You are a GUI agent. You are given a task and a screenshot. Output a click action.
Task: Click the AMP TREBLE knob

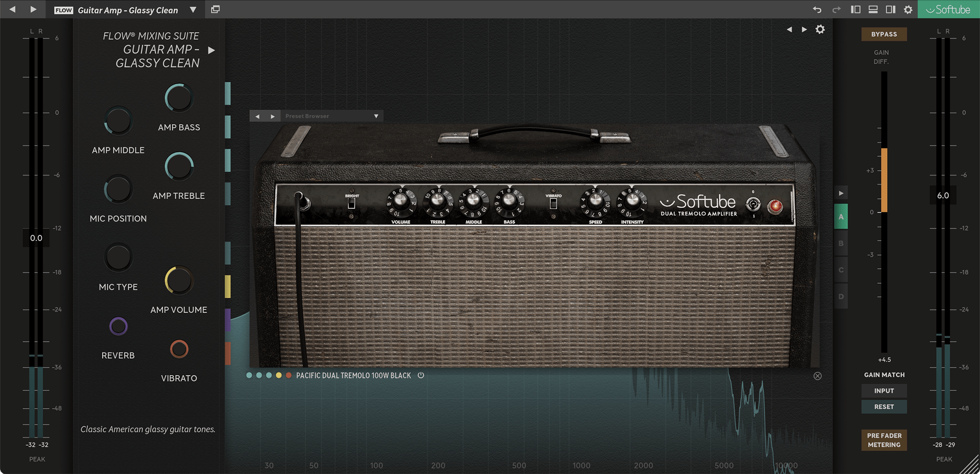[179, 167]
